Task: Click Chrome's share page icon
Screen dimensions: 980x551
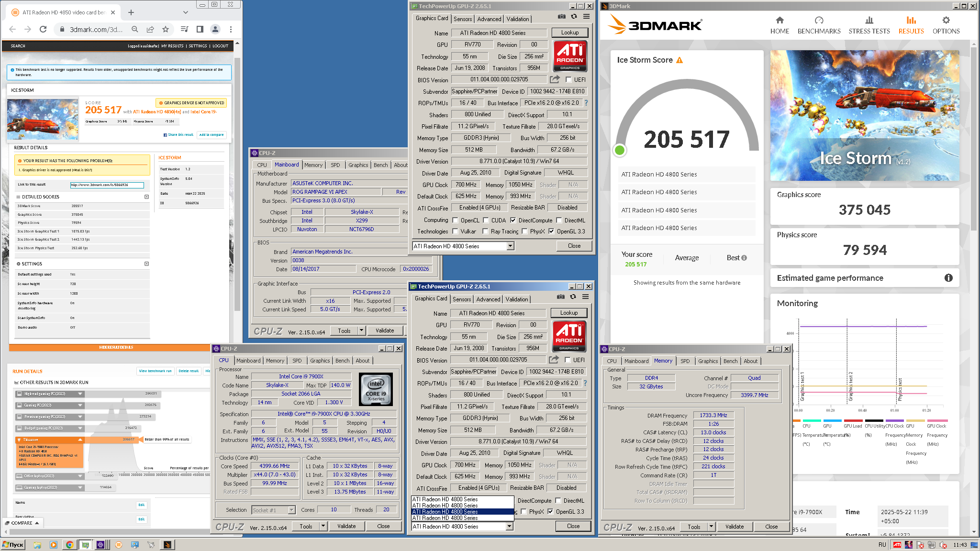Action: (150, 29)
